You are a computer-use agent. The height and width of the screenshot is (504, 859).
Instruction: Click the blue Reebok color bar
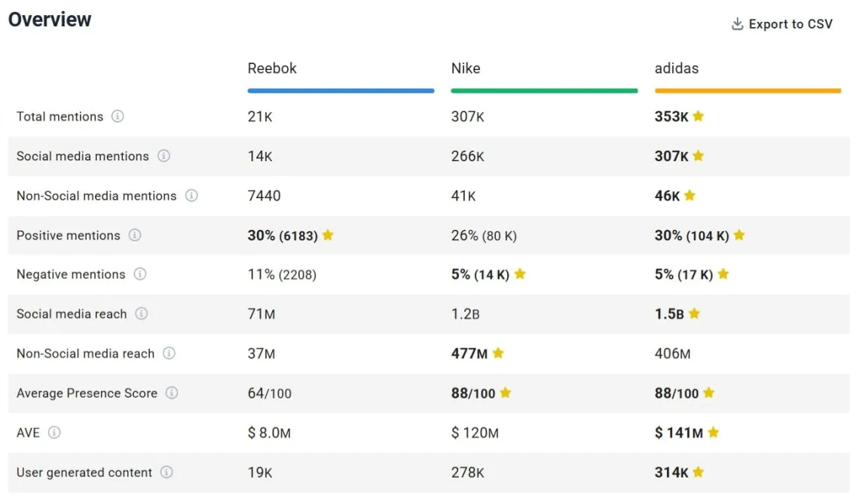coord(341,90)
